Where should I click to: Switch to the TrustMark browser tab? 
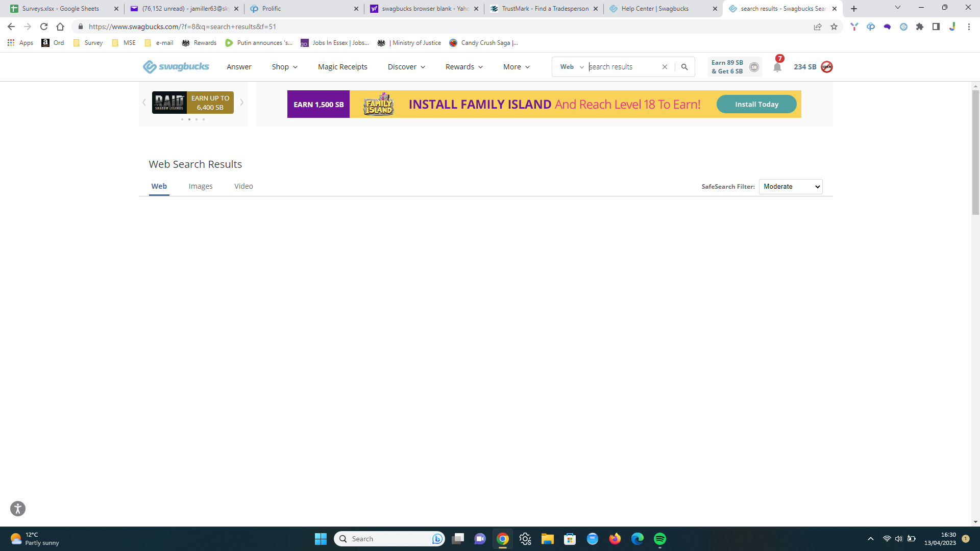543,9
